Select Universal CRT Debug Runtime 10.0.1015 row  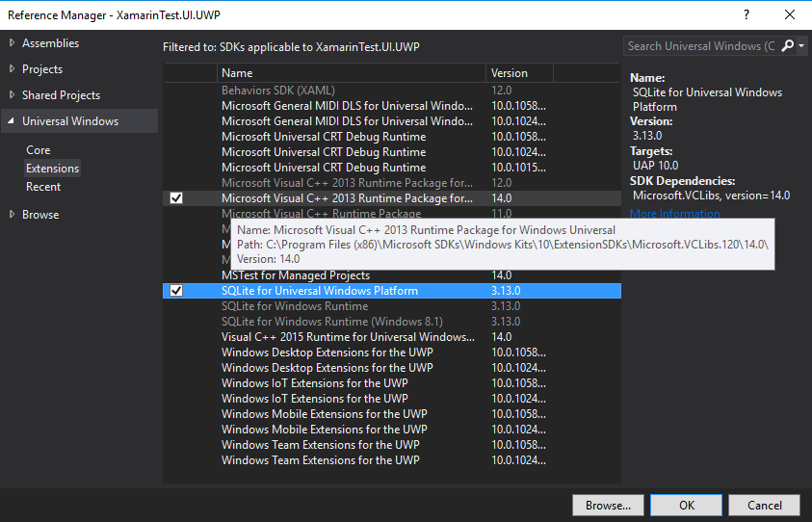(392, 168)
